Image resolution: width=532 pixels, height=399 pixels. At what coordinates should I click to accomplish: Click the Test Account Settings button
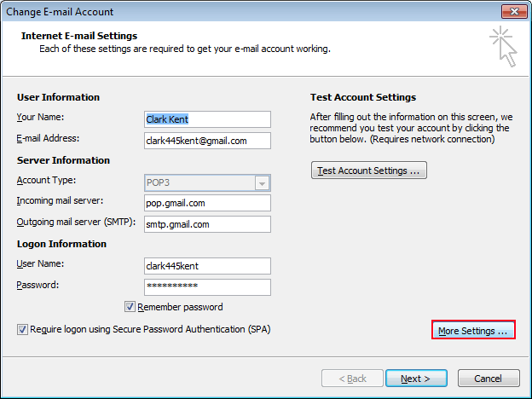369,171
